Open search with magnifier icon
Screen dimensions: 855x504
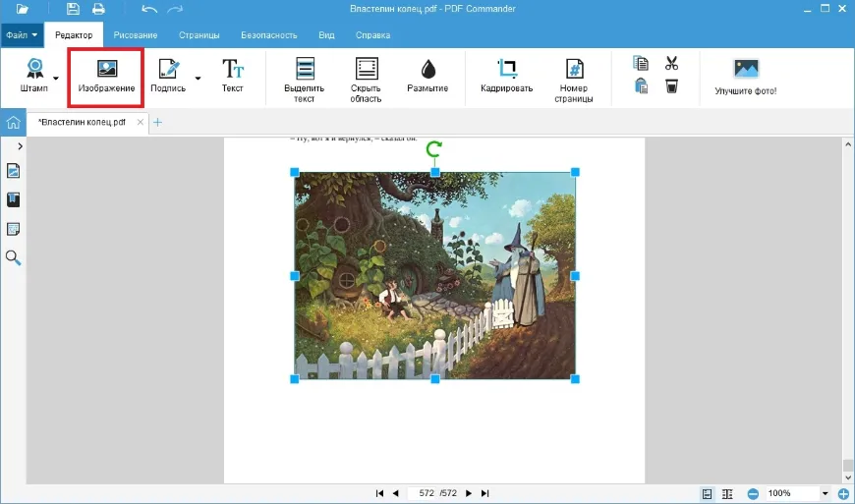click(13, 257)
